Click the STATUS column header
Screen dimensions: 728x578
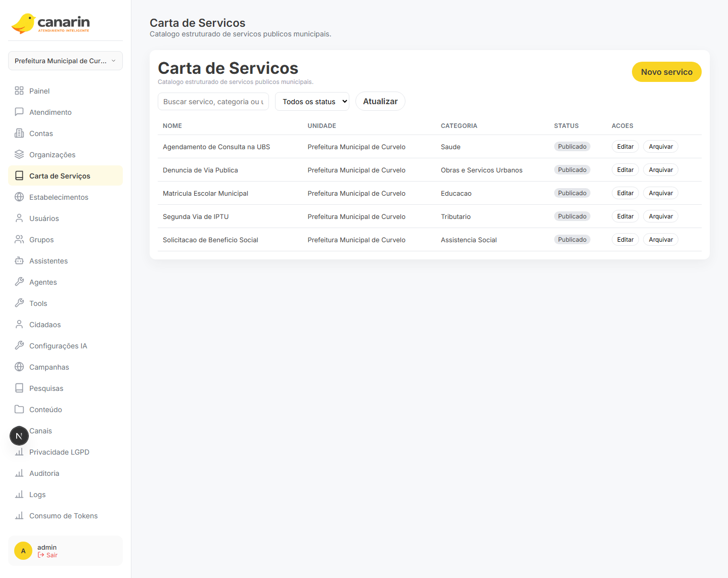coord(566,126)
